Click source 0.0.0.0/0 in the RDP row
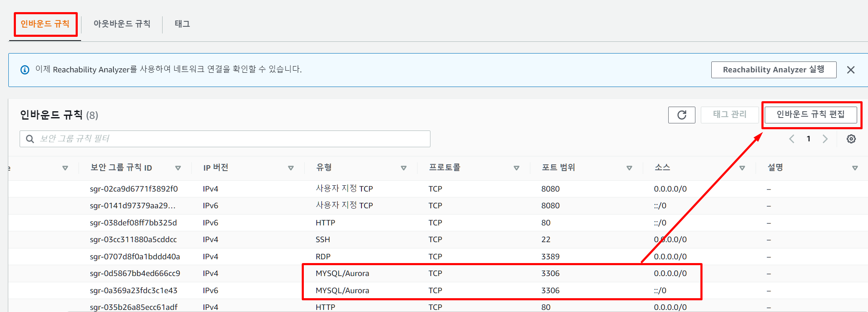This screenshot has height=312, width=868. tap(670, 257)
